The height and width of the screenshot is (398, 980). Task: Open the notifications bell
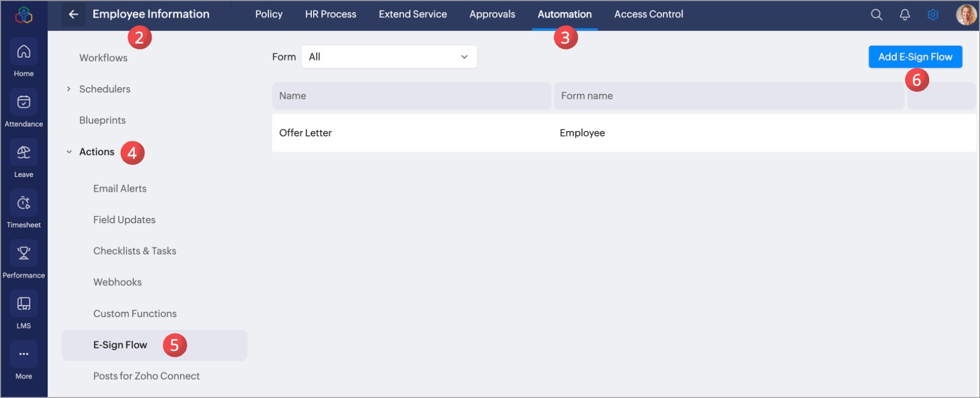point(904,14)
